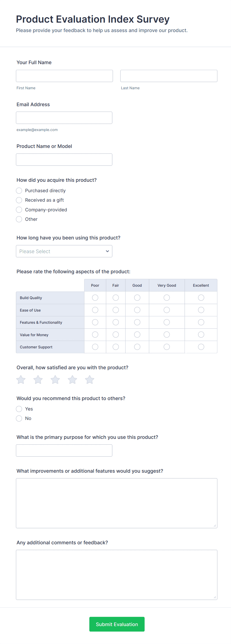
Task: Choose the fourth satisfaction star
Action: (73, 380)
